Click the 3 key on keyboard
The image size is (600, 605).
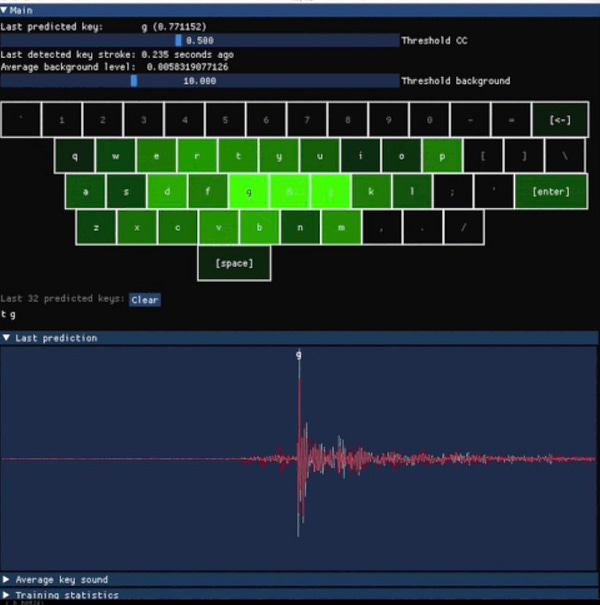tap(144, 119)
